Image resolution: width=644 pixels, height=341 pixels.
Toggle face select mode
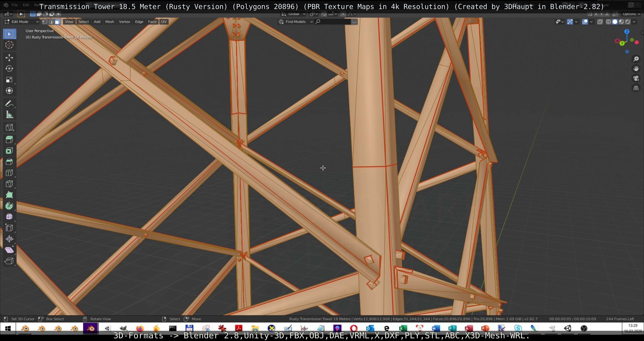[57, 22]
